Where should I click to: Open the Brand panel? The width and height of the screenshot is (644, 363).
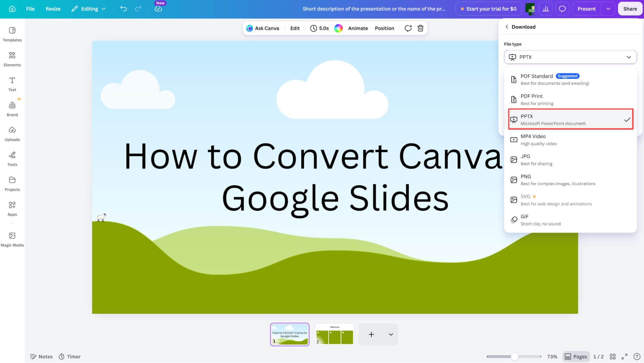pyautogui.click(x=12, y=109)
